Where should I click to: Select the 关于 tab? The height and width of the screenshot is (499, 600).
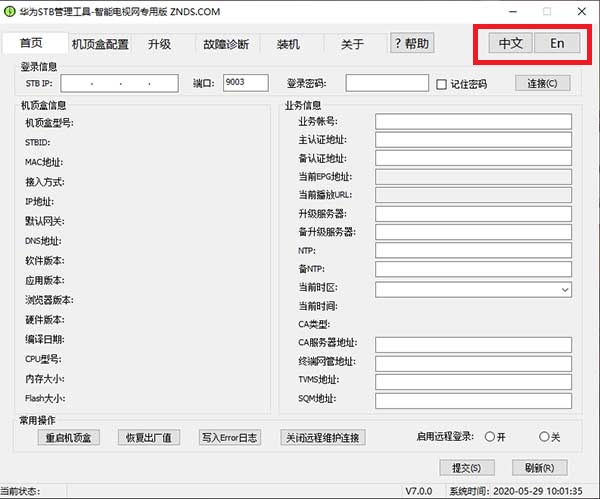point(352,45)
